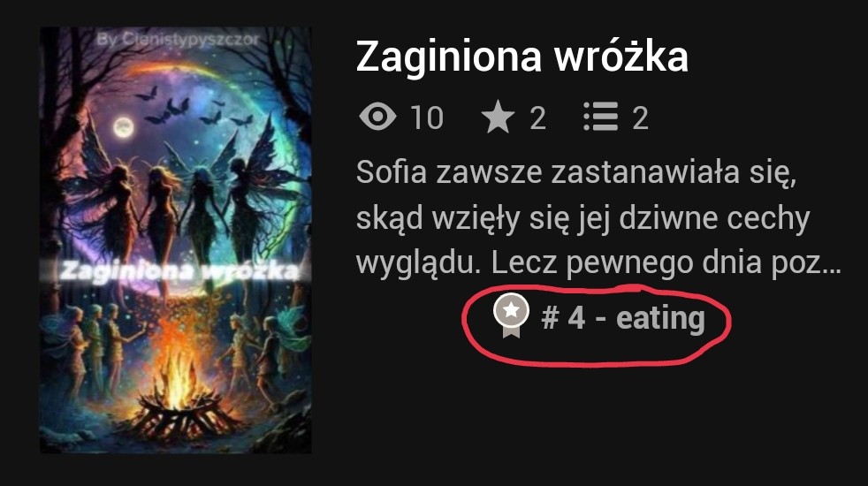Click the full moon on the cover art
Screen dimensions: 868x486
(124, 127)
